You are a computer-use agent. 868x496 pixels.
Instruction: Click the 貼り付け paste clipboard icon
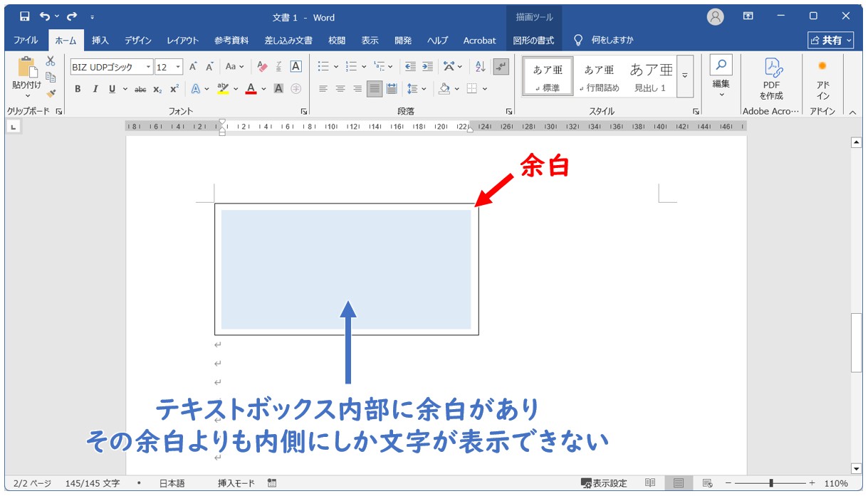27,68
